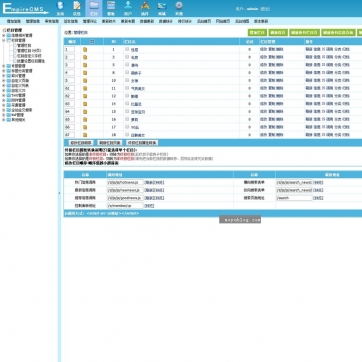
Task: Open 栏目自定义字段 in the sidebar tree
Action: pos(29,56)
